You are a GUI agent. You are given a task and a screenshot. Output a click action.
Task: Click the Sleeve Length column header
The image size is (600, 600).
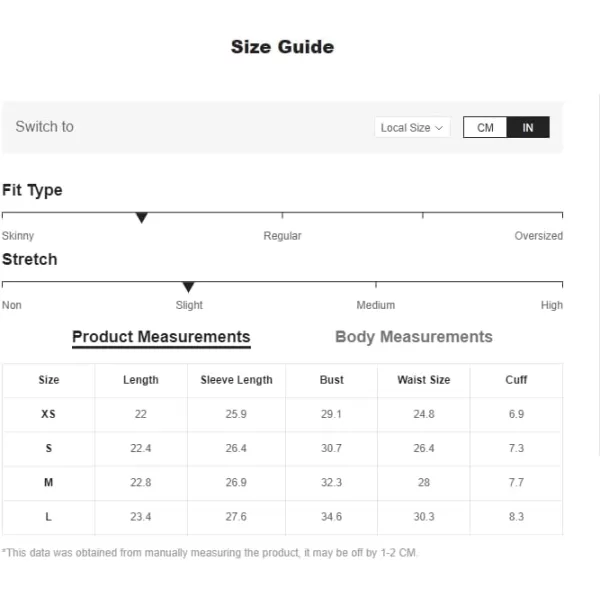236,380
